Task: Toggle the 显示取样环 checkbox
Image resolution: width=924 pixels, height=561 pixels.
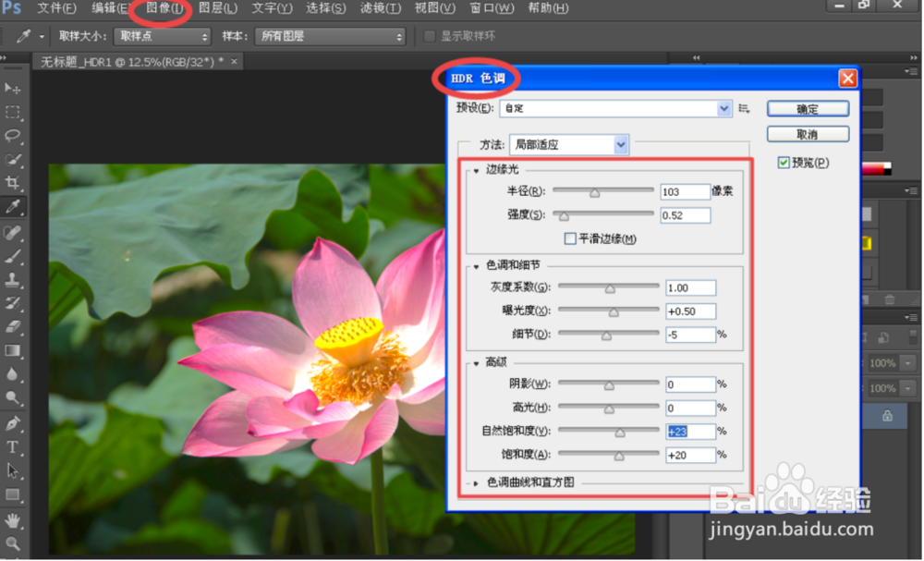Action: click(430, 37)
